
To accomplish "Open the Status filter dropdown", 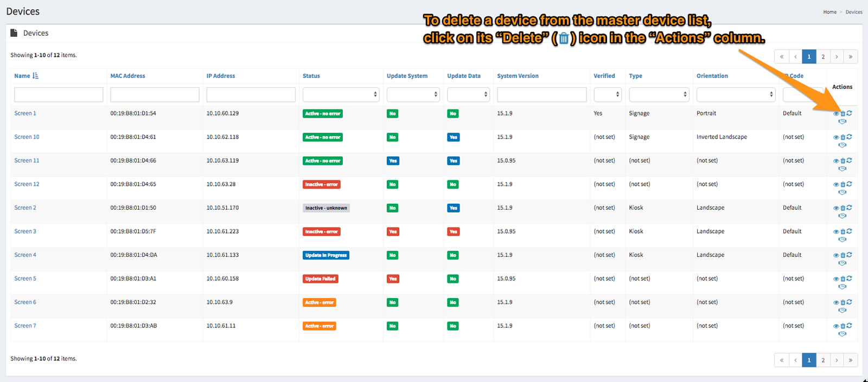I will 341,94.
